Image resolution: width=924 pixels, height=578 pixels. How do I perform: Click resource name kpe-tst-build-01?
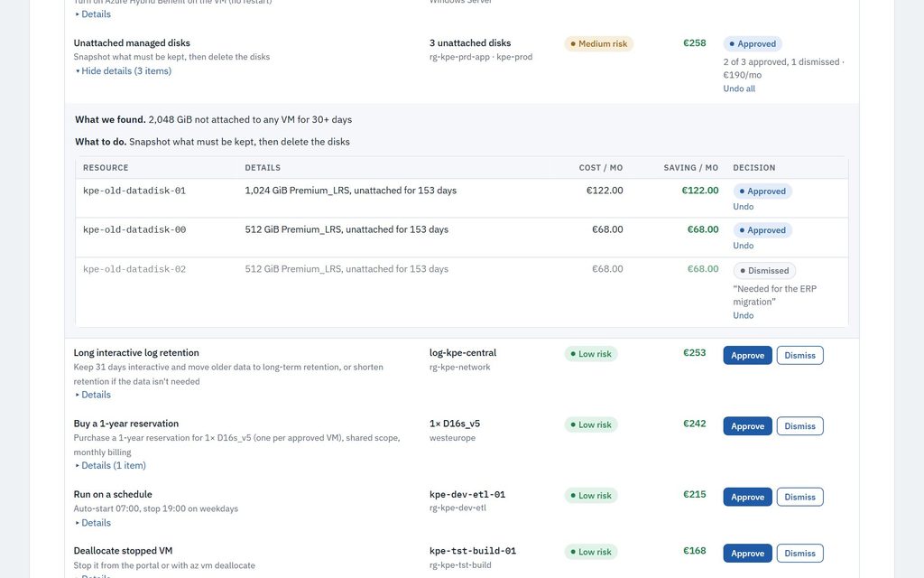(x=473, y=551)
